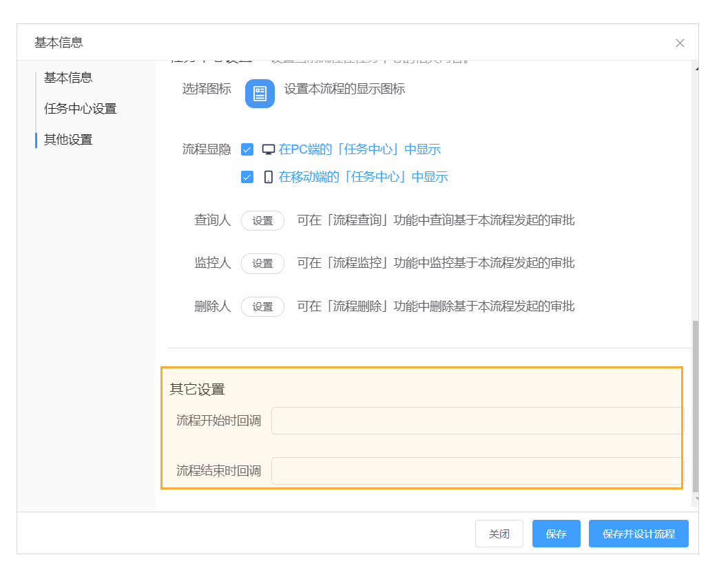
Task: Close the 基本信息 dialog via the X icon
Action: pyautogui.click(x=680, y=43)
